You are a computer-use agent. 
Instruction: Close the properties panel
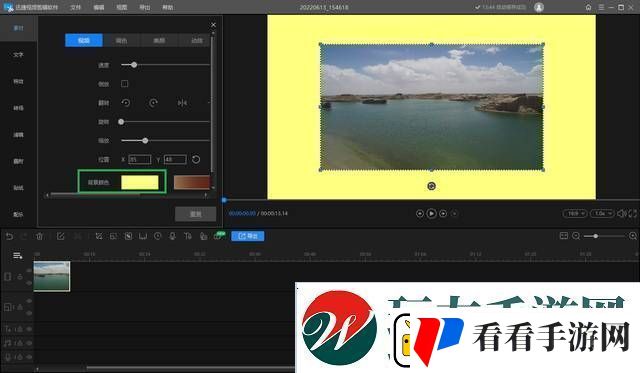(213, 25)
